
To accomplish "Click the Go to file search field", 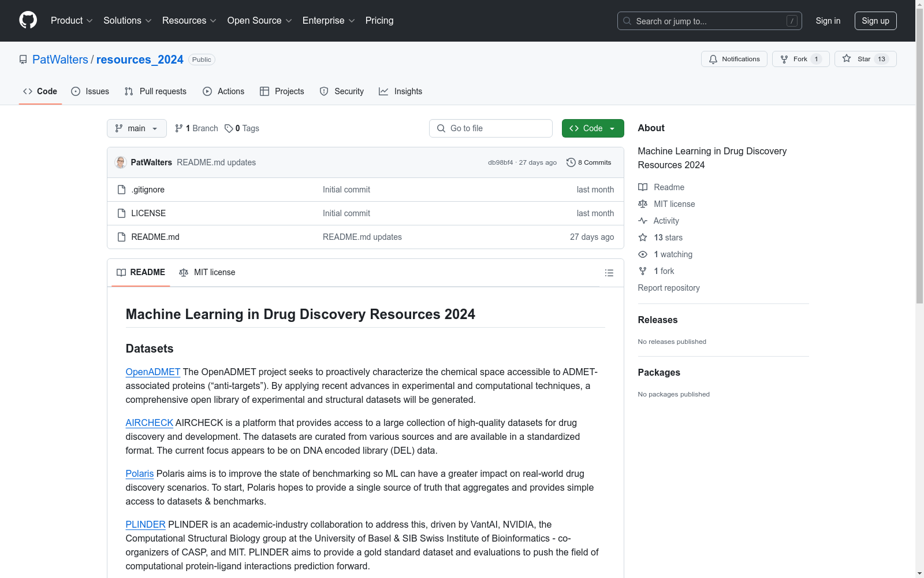I will (491, 128).
